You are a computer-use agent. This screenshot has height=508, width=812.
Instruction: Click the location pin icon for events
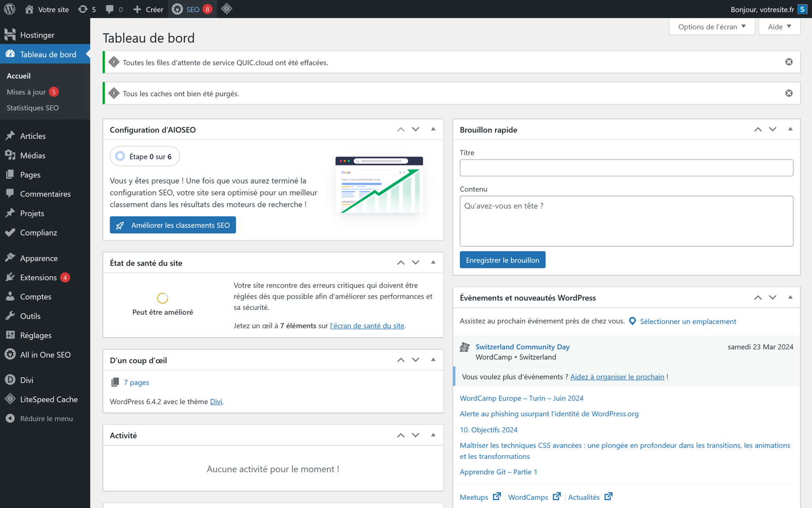[632, 321]
